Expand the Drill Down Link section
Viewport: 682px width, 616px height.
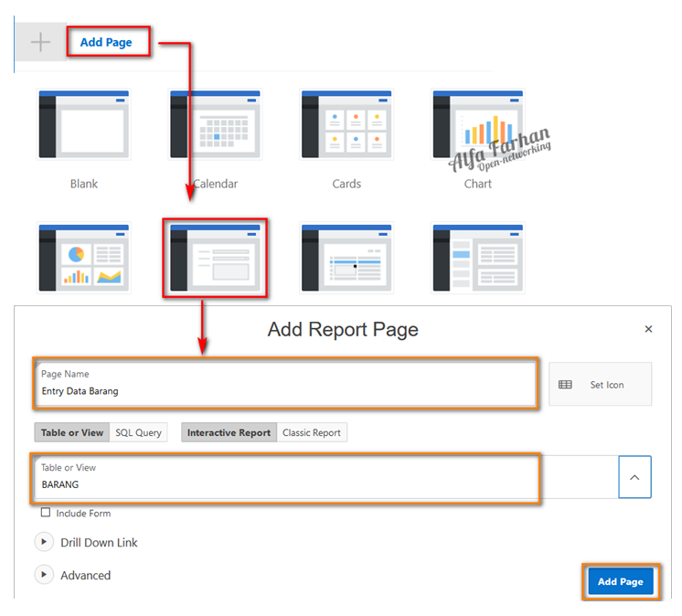(44, 542)
